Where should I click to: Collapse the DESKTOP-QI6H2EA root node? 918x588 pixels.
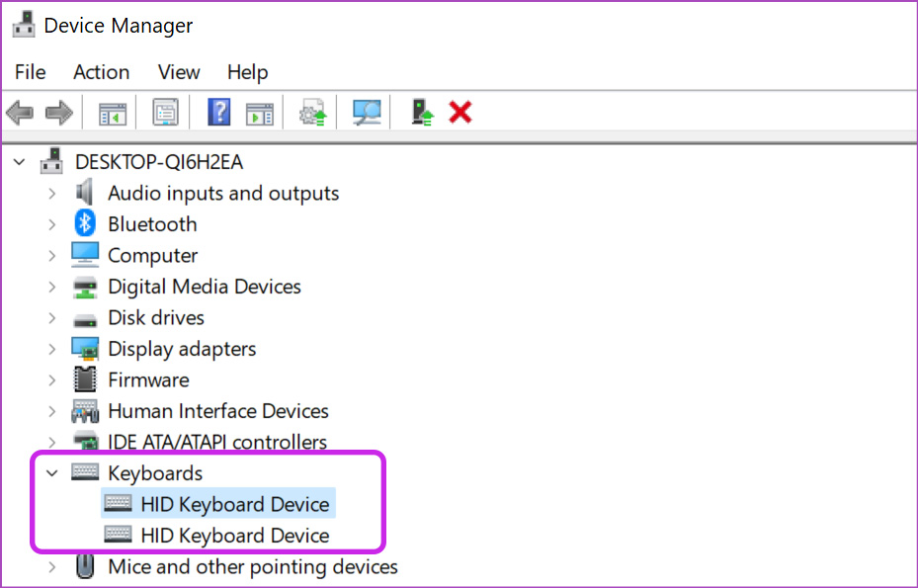click(20, 162)
